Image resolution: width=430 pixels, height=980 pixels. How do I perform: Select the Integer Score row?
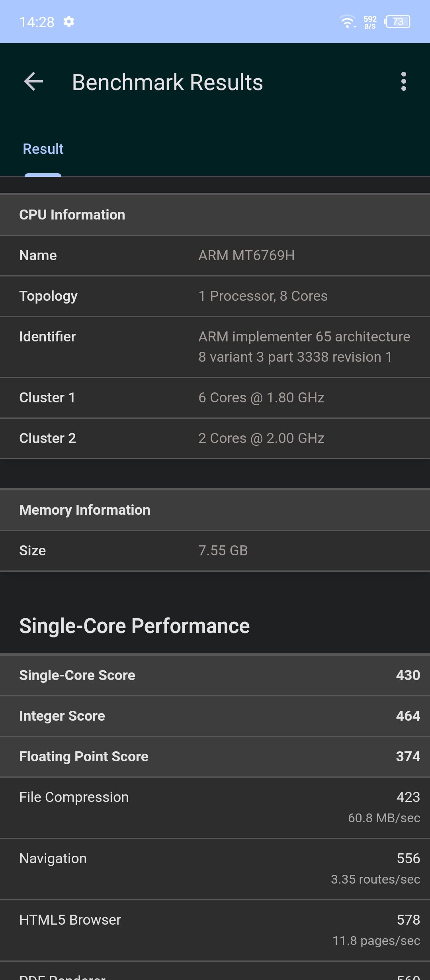pyautogui.click(x=215, y=716)
